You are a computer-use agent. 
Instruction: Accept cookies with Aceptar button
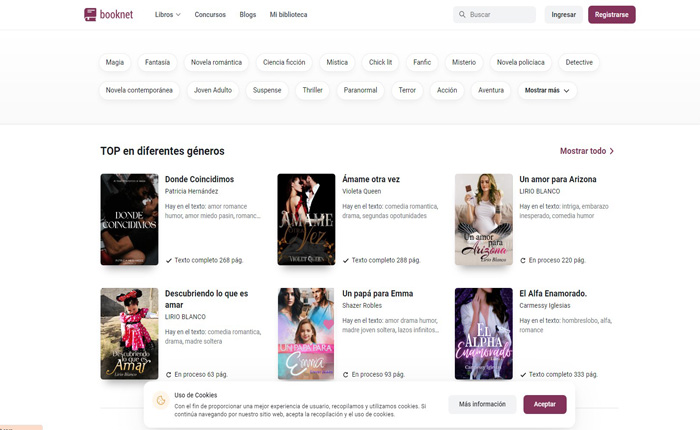tap(544, 404)
